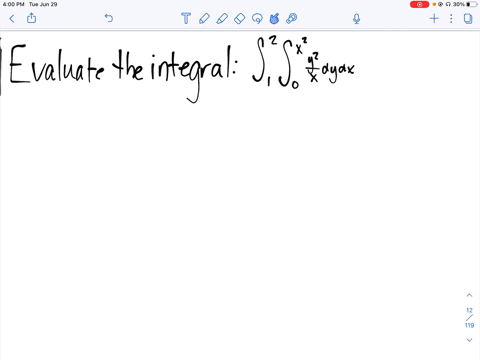Screen dimensions: 480x360
Task: Select the Pen tool
Action: point(204,18)
